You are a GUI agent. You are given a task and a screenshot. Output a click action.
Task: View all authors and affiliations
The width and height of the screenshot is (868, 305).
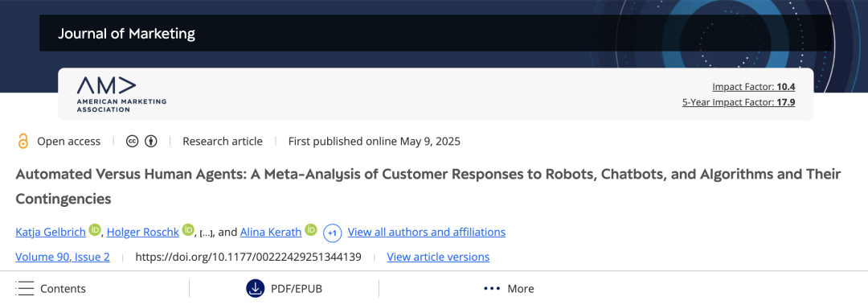point(426,232)
